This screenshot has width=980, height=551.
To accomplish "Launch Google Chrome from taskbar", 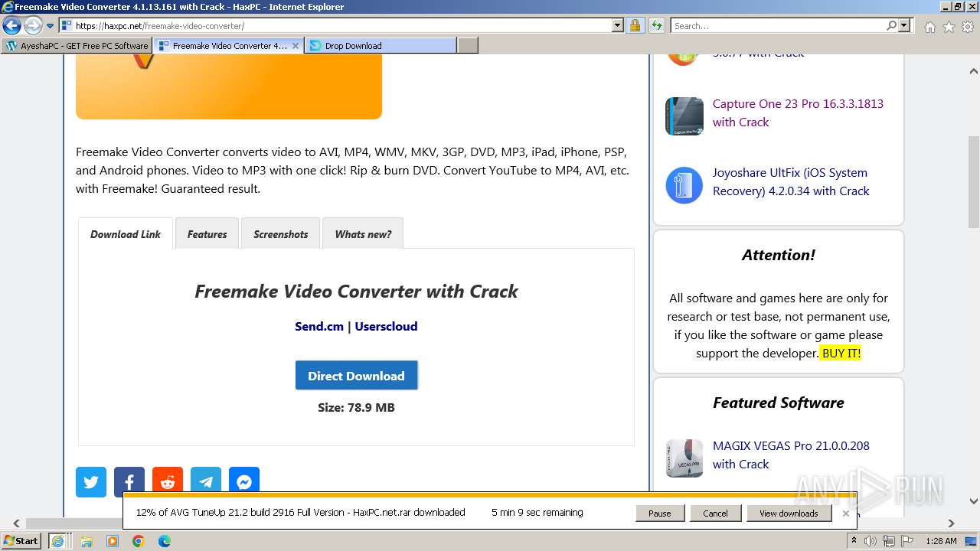I will click(x=139, y=541).
